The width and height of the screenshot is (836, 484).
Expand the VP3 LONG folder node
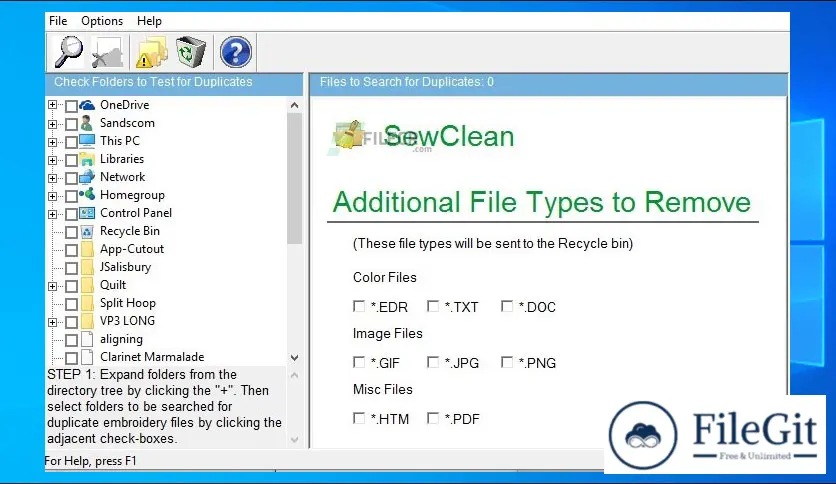52,322
